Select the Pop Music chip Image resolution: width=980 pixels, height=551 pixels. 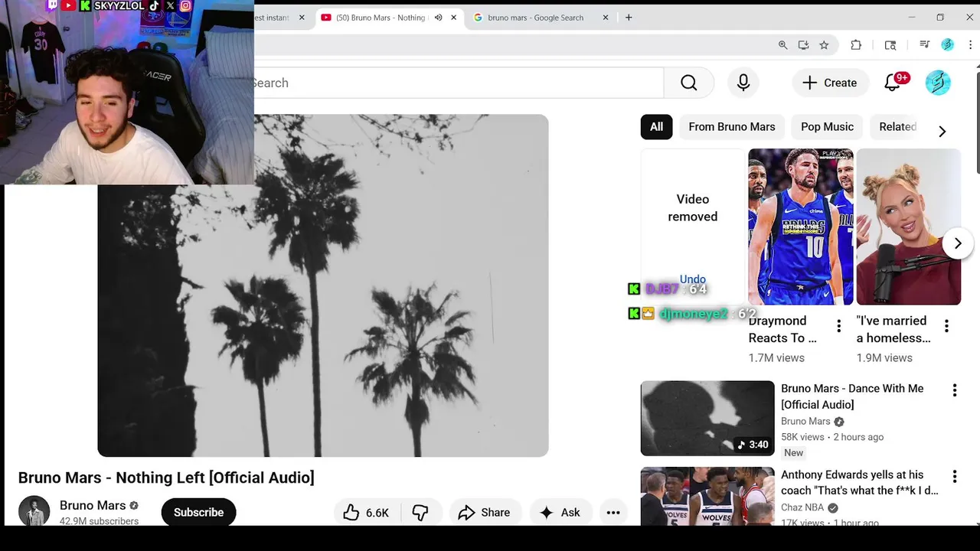click(x=827, y=127)
